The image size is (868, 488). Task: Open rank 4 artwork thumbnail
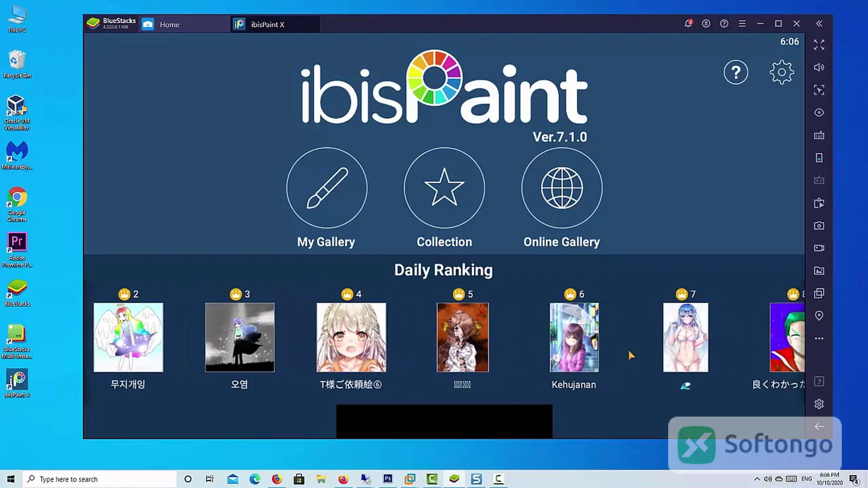pos(351,338)
